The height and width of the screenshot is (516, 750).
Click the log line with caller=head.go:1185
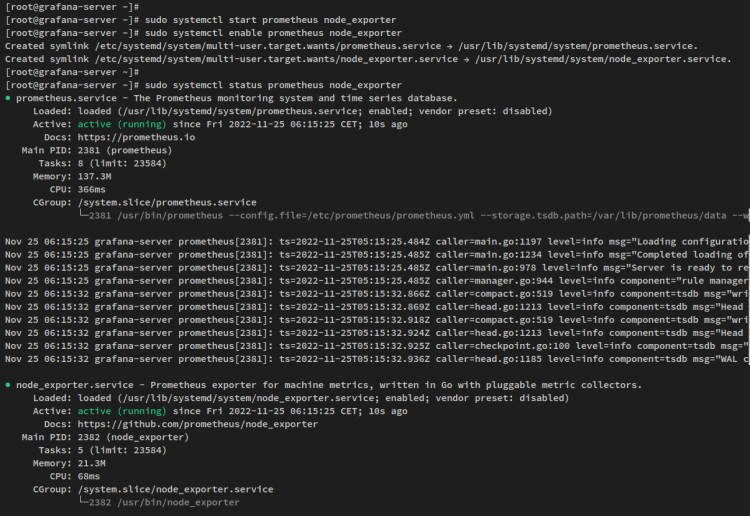click(x=377, y=359)
